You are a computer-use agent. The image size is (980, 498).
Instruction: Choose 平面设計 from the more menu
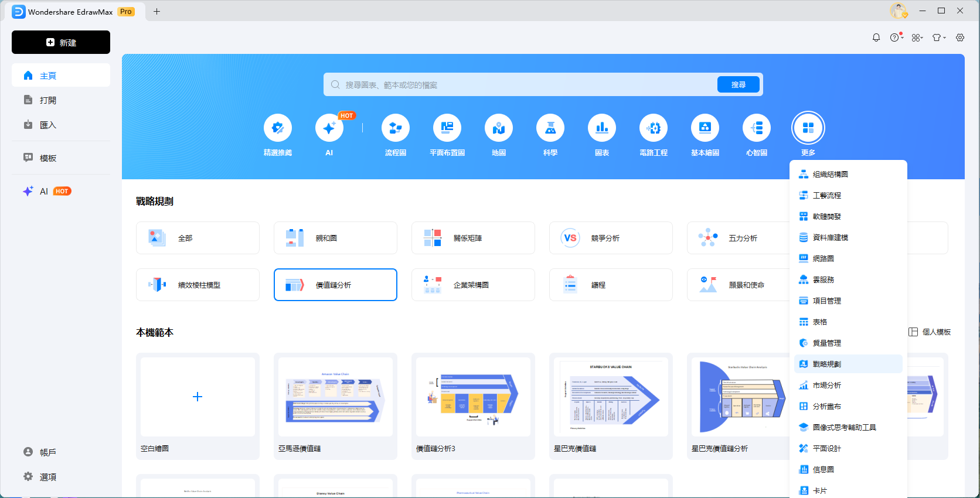coord(848,448)
